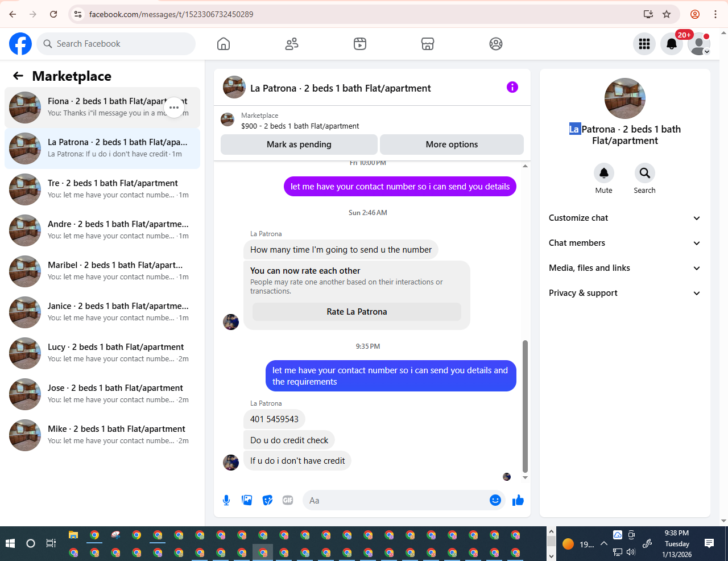Open the three-dot options on Fiona conversation
Viewport: 728px width, 561px height.
[x=174, y=108]
